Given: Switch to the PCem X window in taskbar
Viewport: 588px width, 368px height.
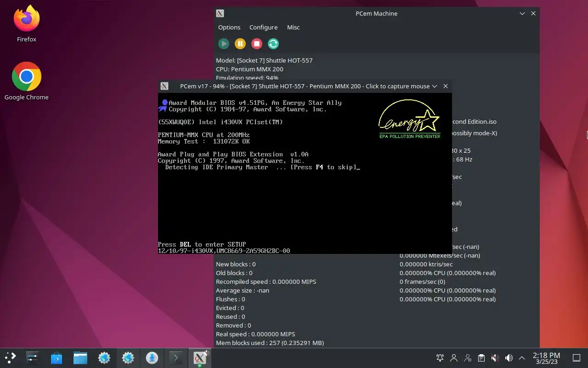Looking at the screenshot, I should (x=200, y=357).
